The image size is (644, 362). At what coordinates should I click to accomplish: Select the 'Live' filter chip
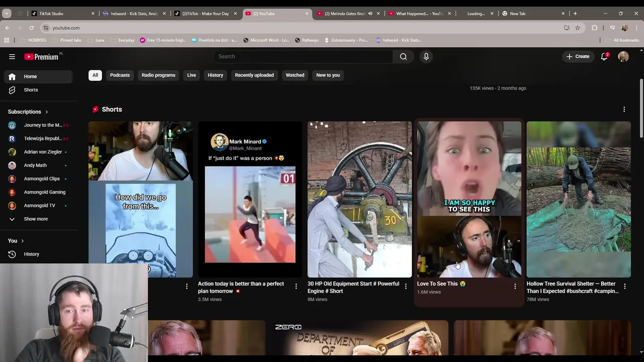[x=192, y=75]
